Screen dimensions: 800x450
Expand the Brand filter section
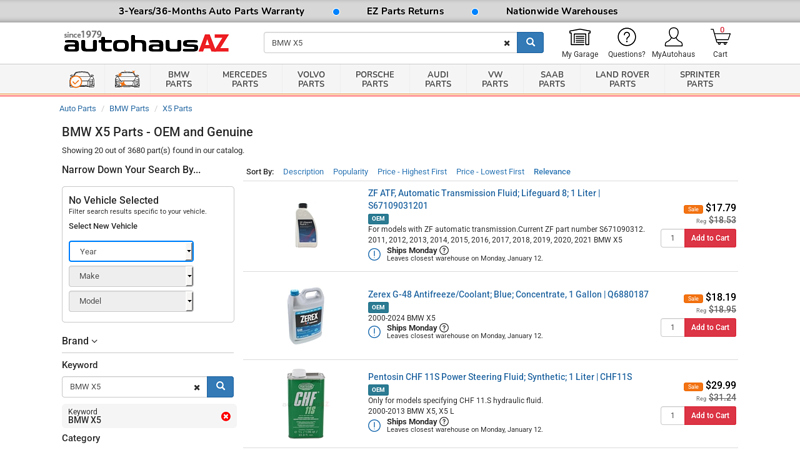80,341
